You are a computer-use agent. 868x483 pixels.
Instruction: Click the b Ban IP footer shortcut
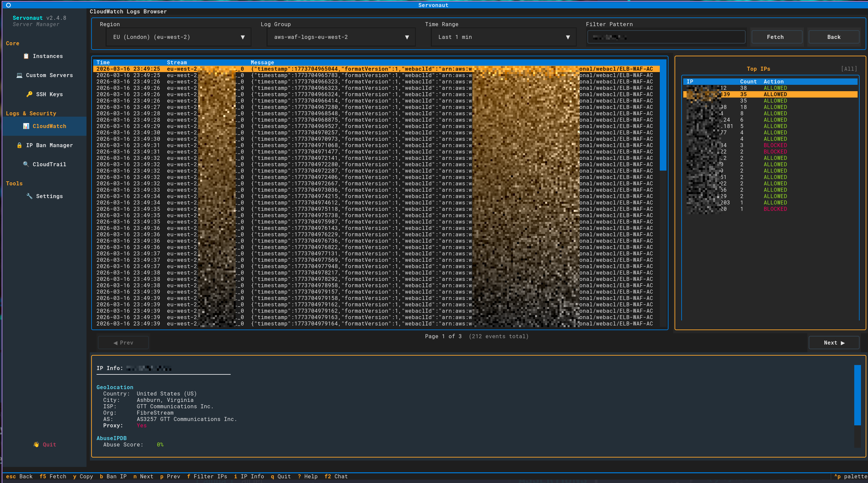pos(113,476)
